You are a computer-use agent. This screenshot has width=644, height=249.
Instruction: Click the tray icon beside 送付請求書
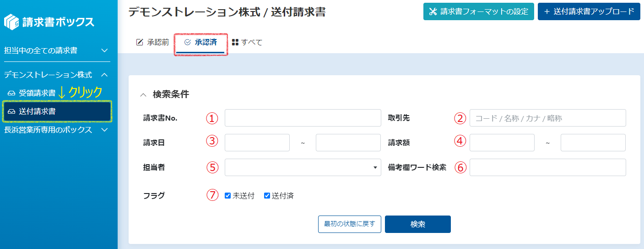11,111
